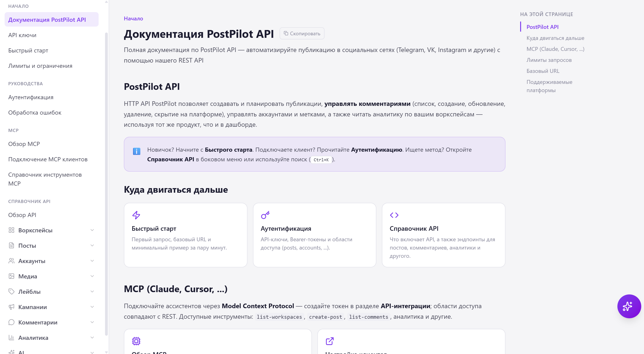Click the list-comments code snippet
This screenshot has width=644, height=354.
[369, 317]
